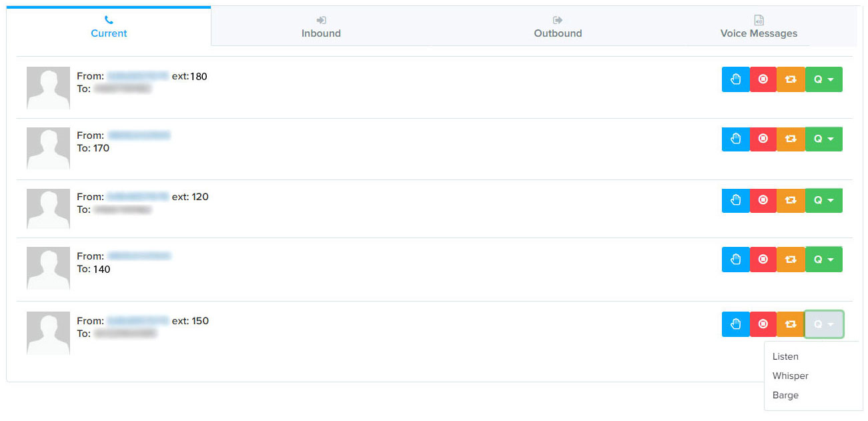Screen dimensions: 868x421
Task: Select Listen from the open menu
Action: coord(785,356)
